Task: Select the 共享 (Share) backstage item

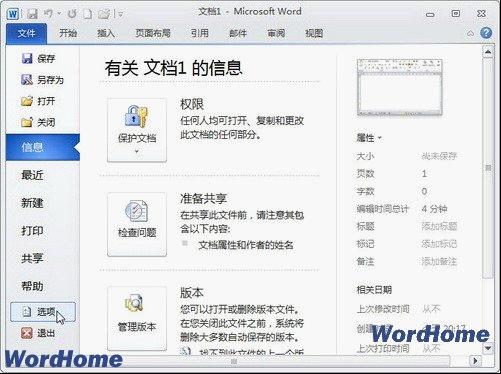Action: point(32,258)
